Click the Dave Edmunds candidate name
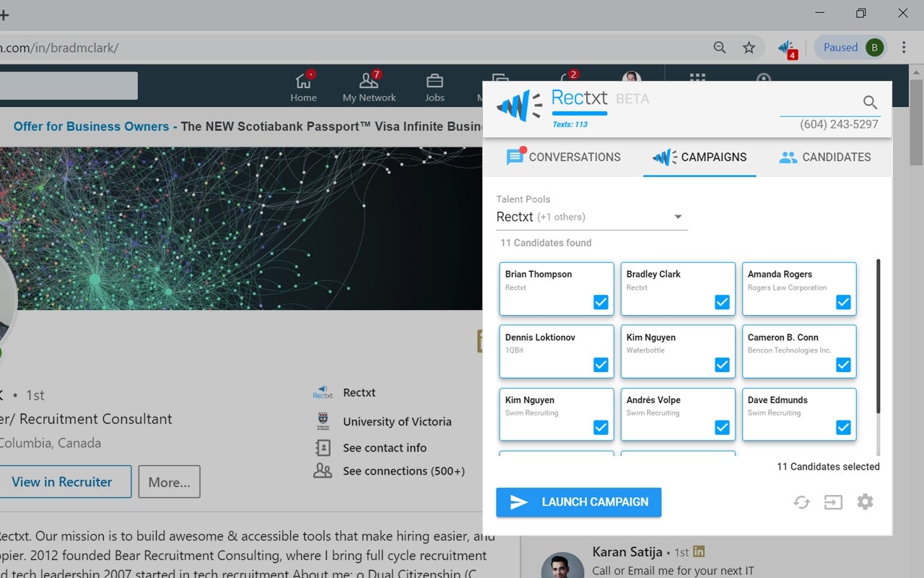Screen dimensions: 924x578 tap(777, 400)
